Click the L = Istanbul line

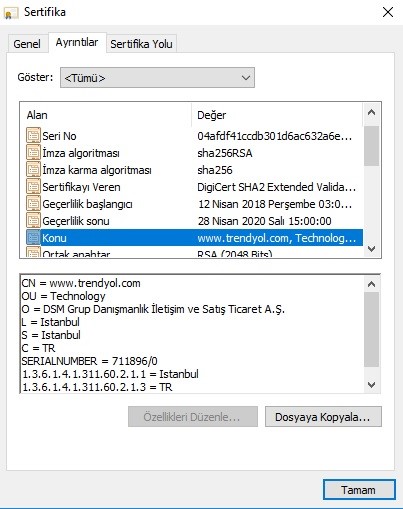[x=50, y=322]
